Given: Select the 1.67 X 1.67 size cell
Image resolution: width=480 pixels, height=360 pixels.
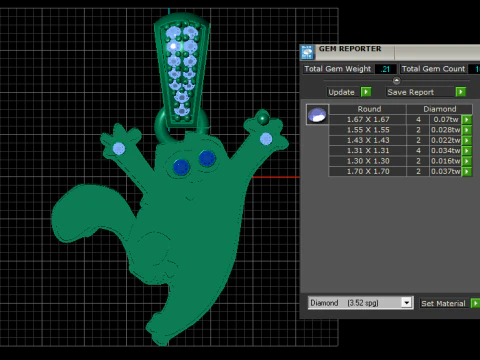Looking at the screenshot, I should pos(368,119).
